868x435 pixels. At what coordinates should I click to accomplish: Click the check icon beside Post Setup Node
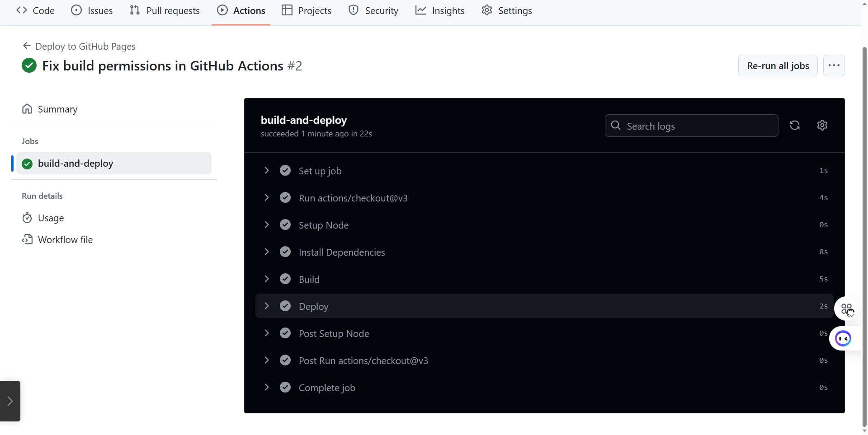coord(285,333)
